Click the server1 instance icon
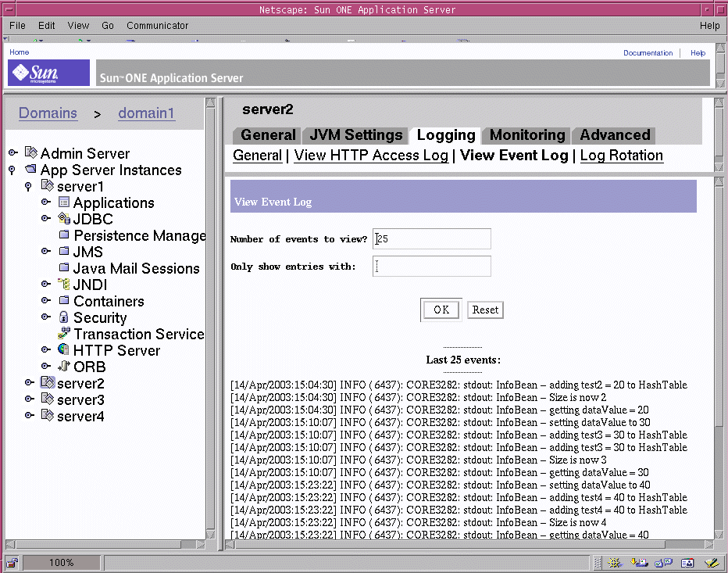The image size is (728, 573). click(48, 185)
